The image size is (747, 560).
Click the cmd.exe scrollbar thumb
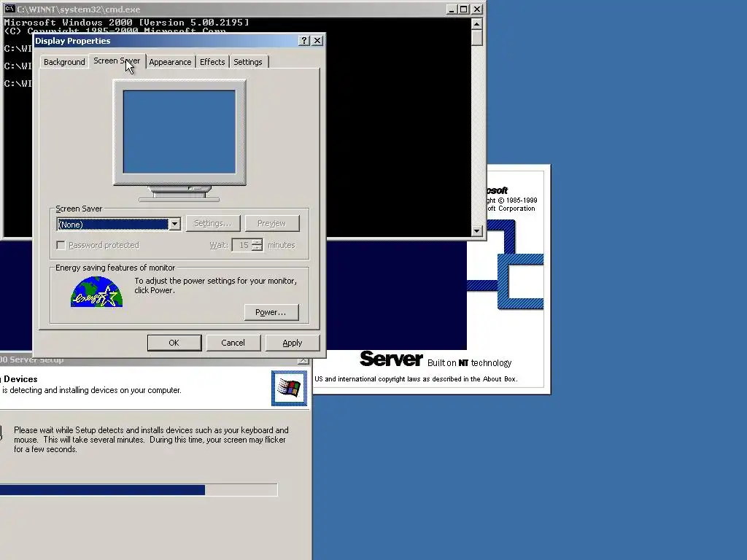477,38
